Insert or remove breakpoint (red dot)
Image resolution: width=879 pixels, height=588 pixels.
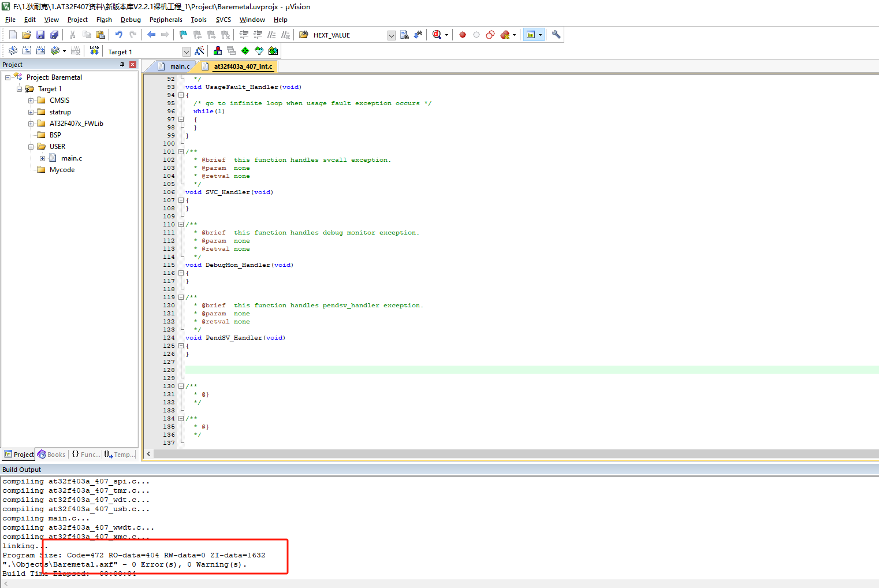[463, 35]
